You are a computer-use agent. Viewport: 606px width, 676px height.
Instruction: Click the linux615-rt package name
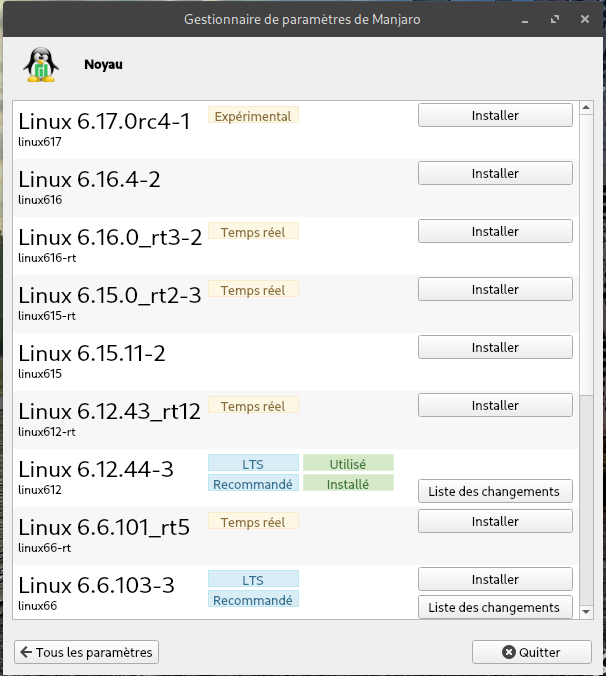click(x=47, y=316)
